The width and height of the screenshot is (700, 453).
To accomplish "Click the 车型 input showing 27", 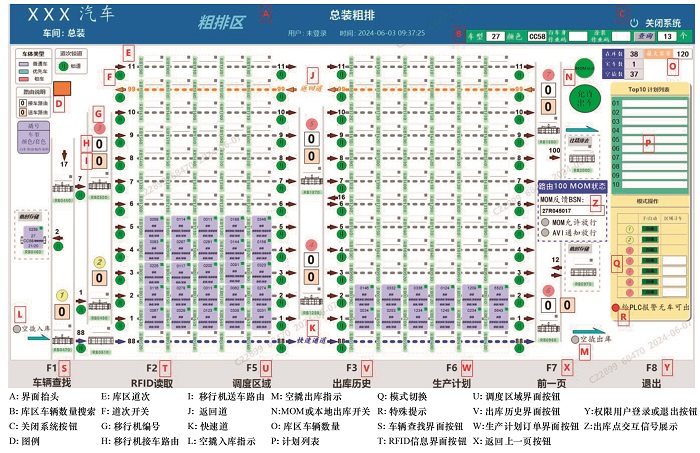I will [x=496, y=36].
